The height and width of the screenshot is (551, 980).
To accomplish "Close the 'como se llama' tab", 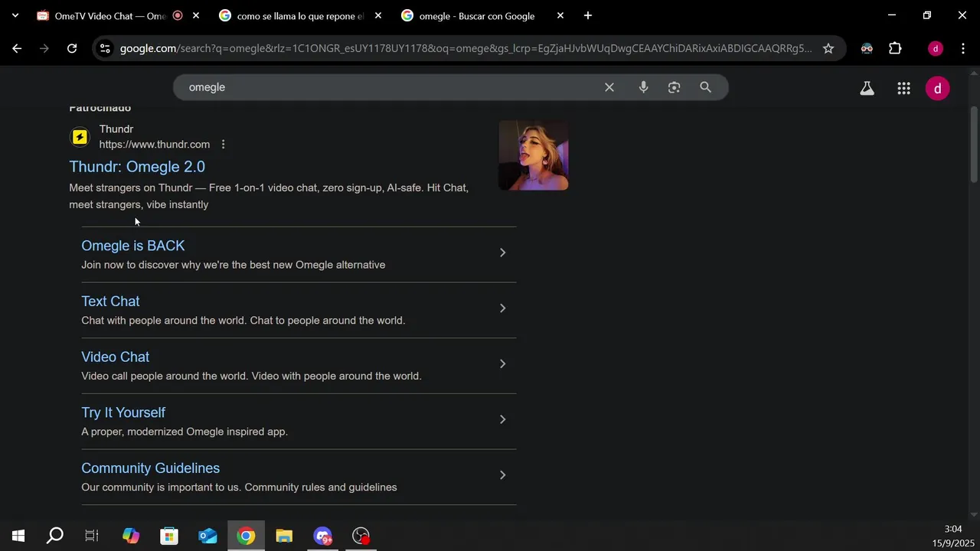I will (378, 15).
